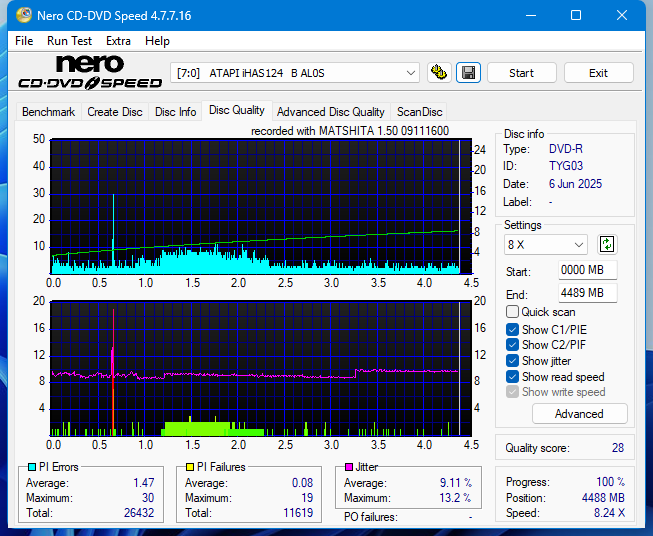Expand the ATAPI iHAS124 drive dropdown
This screenshot has height=536, width=653.
[410, 73]
